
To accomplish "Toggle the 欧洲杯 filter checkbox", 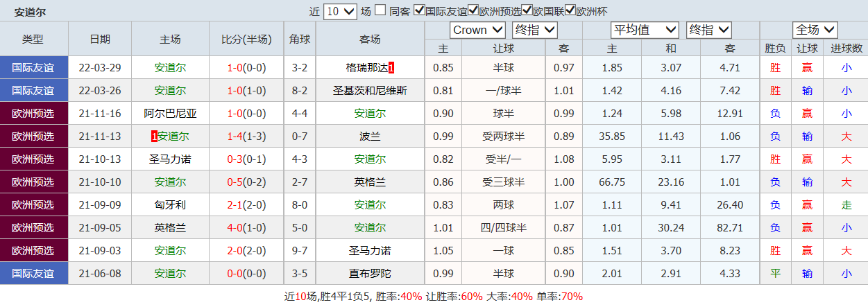I will (x=570, y=10).
